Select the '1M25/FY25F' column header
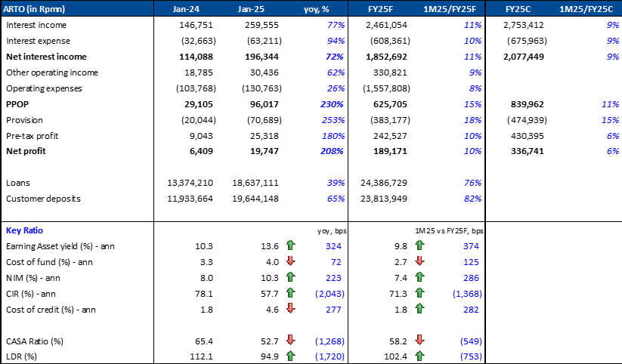Screen dimensions: 622x364 (x=450, y=9)
